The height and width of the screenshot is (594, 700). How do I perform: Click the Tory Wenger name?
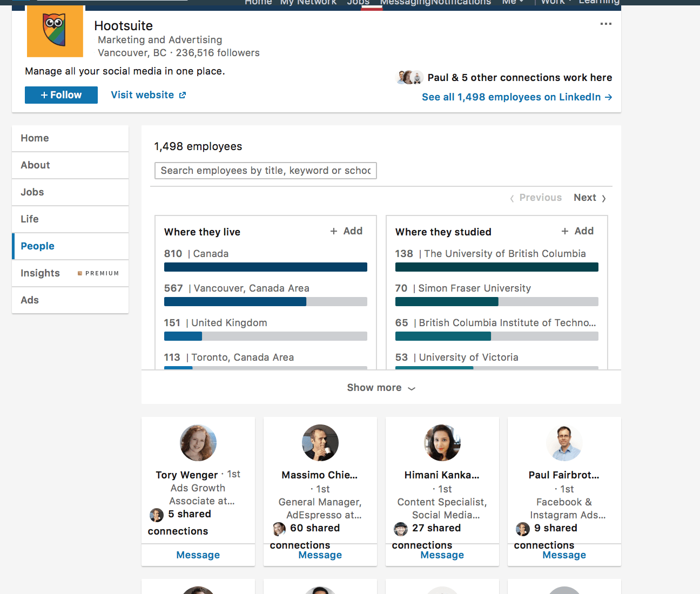(187, 475)
